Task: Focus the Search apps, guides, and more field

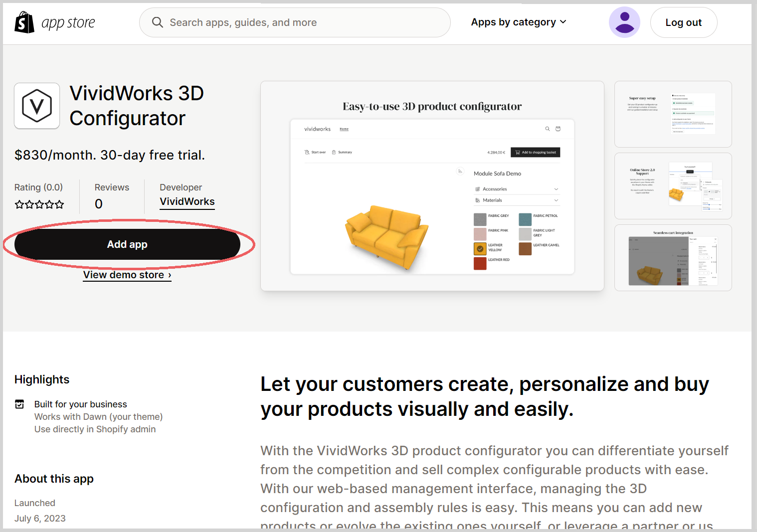Action: (295, 22)
